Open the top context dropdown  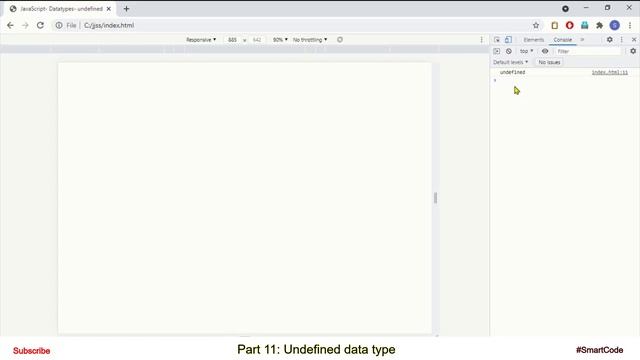click(x=526, y=51)
